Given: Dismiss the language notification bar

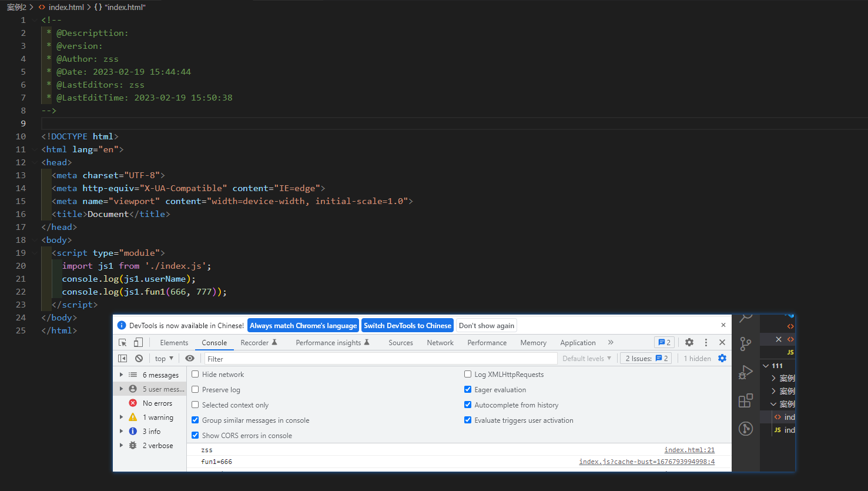Looking at the screenshot, I should [723, 325].
